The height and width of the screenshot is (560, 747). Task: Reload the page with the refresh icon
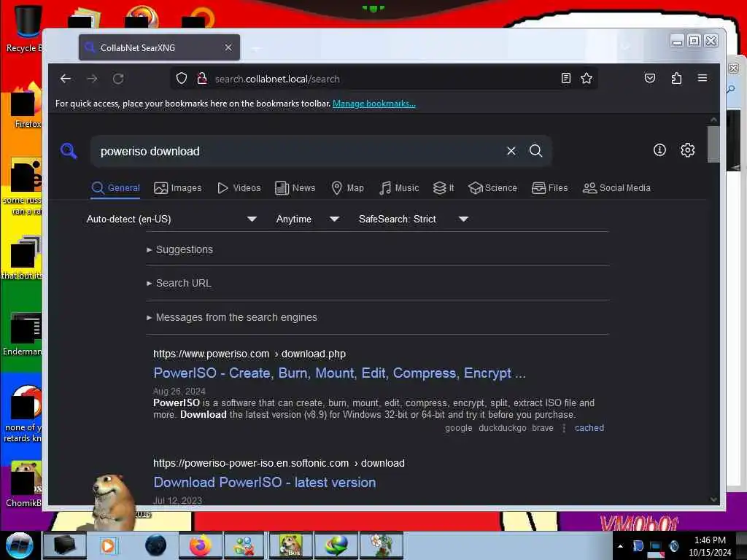point(118,79)
